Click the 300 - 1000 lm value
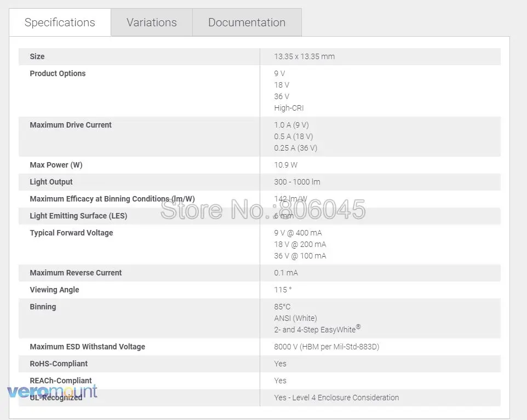Image resolution: width=527 pixels, height=420 pixels. coord(297,182)
